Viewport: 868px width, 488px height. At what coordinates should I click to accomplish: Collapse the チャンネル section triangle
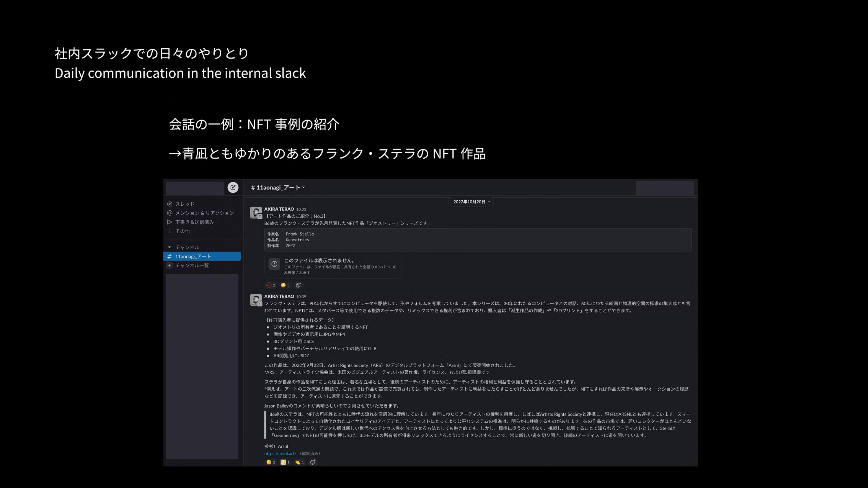click(x=170, y=247)
